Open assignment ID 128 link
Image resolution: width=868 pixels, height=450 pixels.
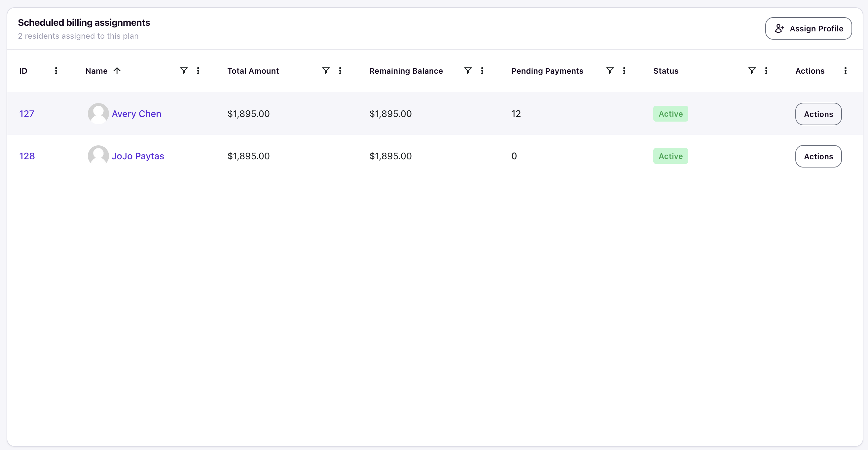coord(27,156)
